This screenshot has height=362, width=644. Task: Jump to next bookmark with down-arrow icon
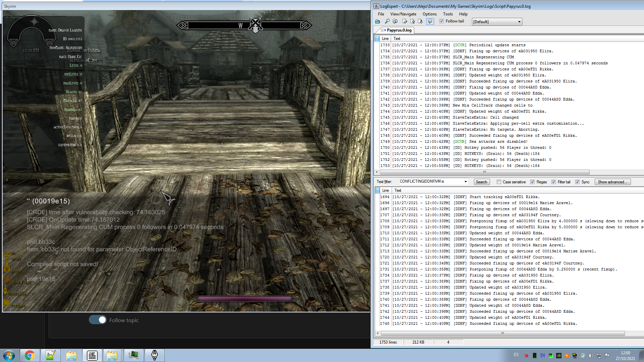[420, 21]
